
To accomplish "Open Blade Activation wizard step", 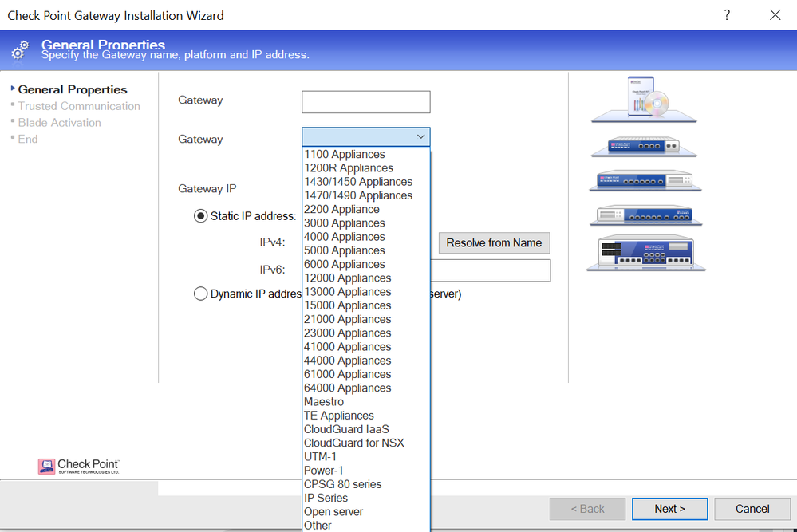I will (60, 123).
